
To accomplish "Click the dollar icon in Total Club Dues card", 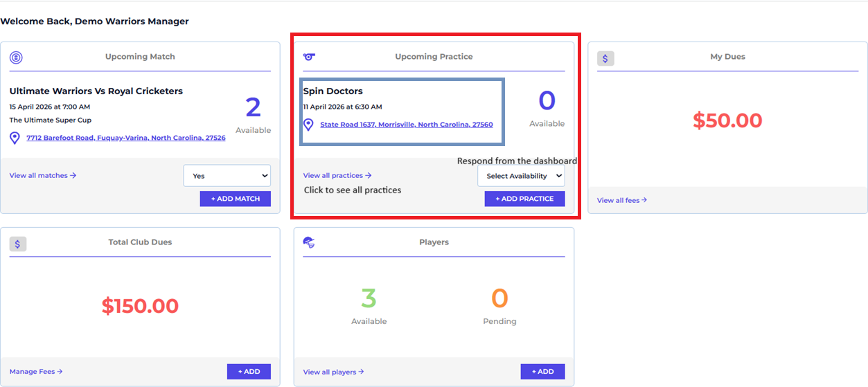I will (x=18, y=244).
